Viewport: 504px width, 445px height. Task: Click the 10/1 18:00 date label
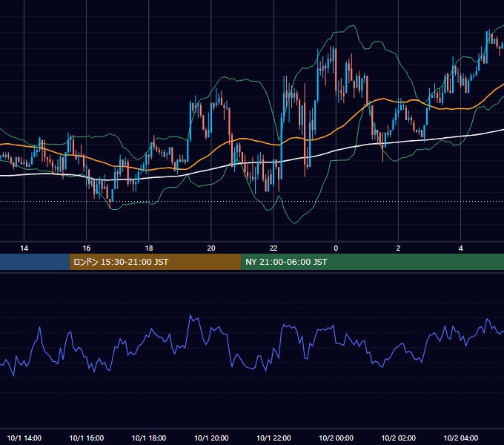(x=149, y=438)
